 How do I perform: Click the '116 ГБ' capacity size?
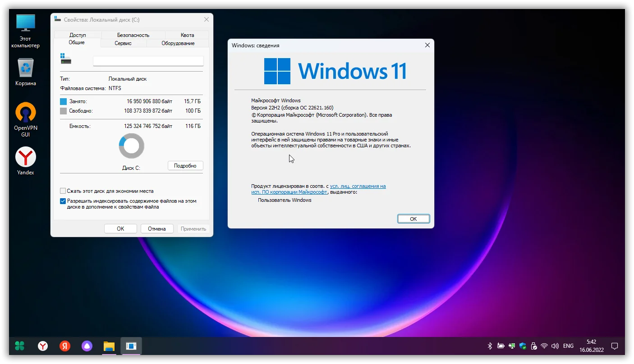click(x=193, y=126)
